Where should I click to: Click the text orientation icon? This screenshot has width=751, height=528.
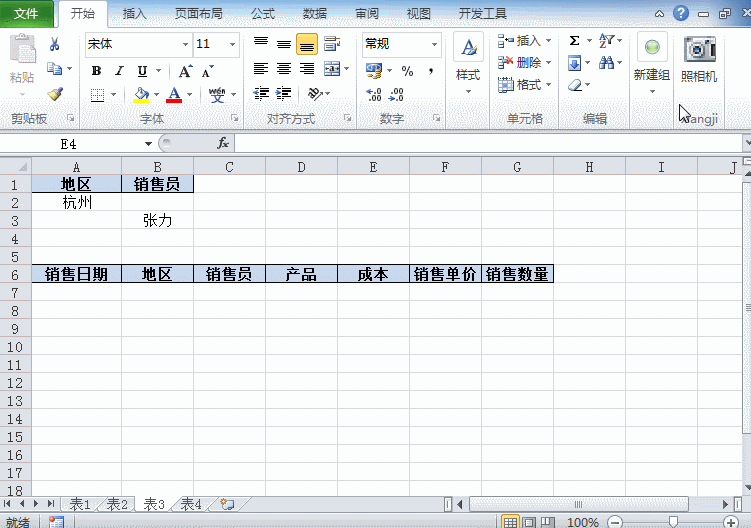pos(314,93)
